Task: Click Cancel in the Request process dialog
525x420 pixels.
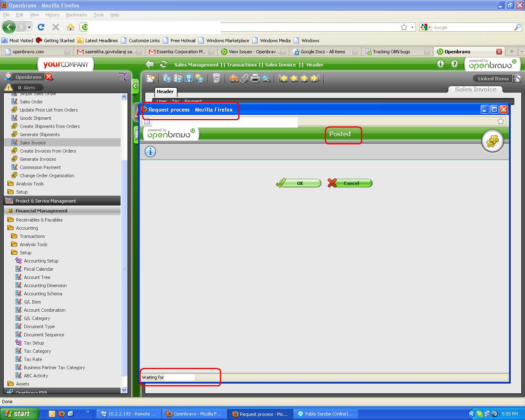Action: (x=350, y=183)
